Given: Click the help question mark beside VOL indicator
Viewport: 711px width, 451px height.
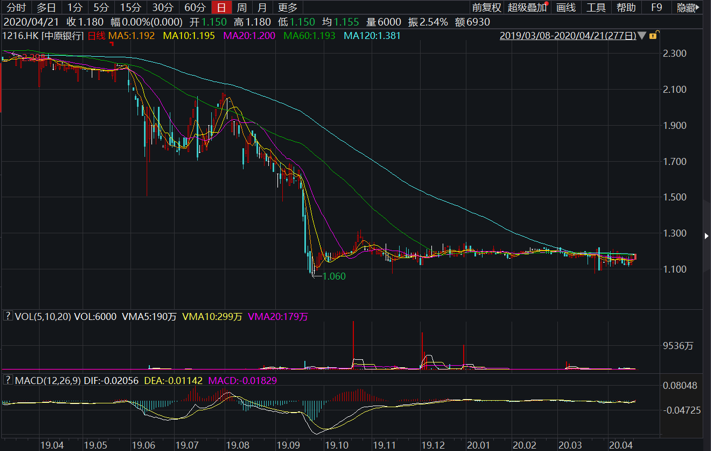Looking at the screenshot, I should [9, 317].
